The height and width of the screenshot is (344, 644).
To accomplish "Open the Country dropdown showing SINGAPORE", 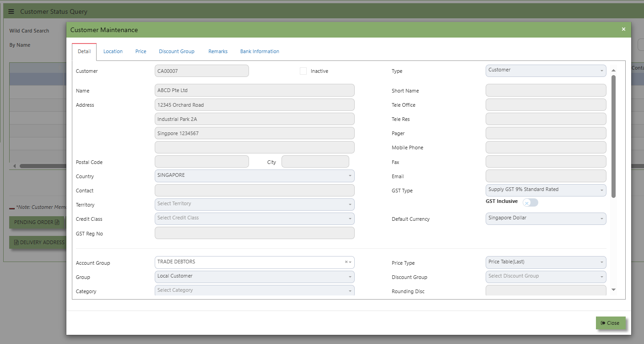I will pos(254,176).
